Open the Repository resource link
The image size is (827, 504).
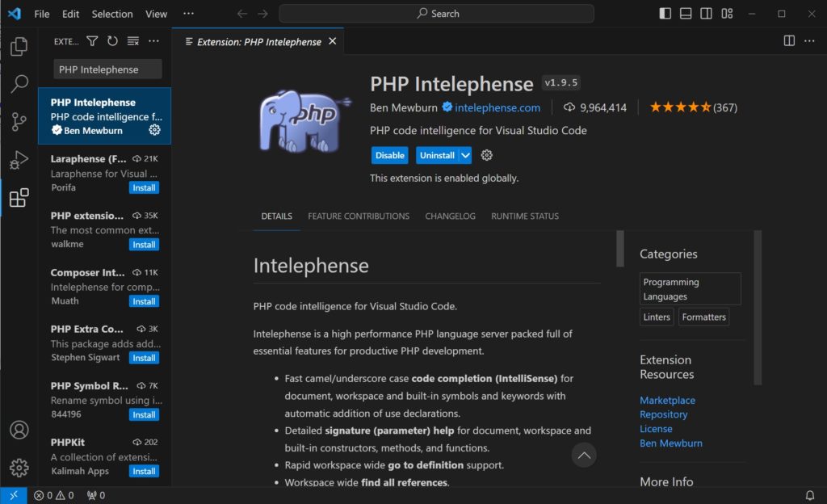coord(664,414)
